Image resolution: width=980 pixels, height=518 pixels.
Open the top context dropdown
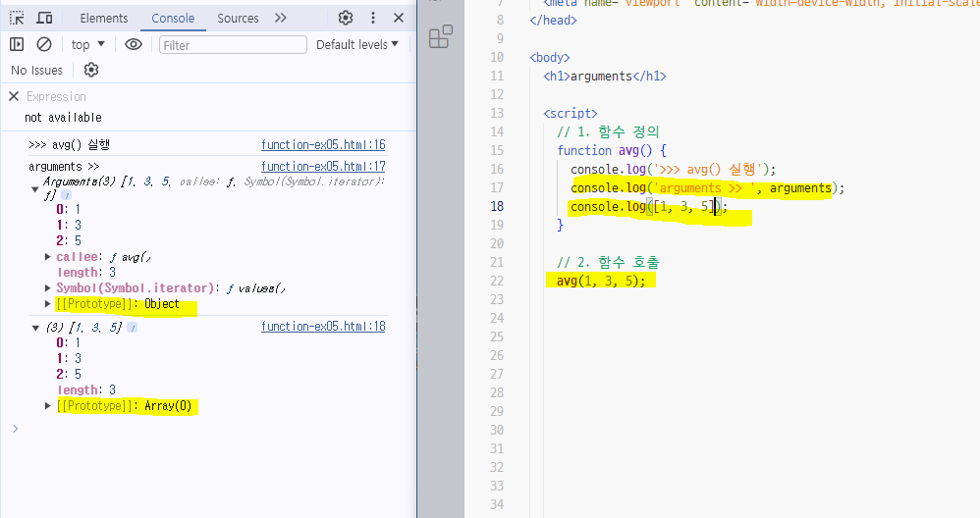pos(88,44)
